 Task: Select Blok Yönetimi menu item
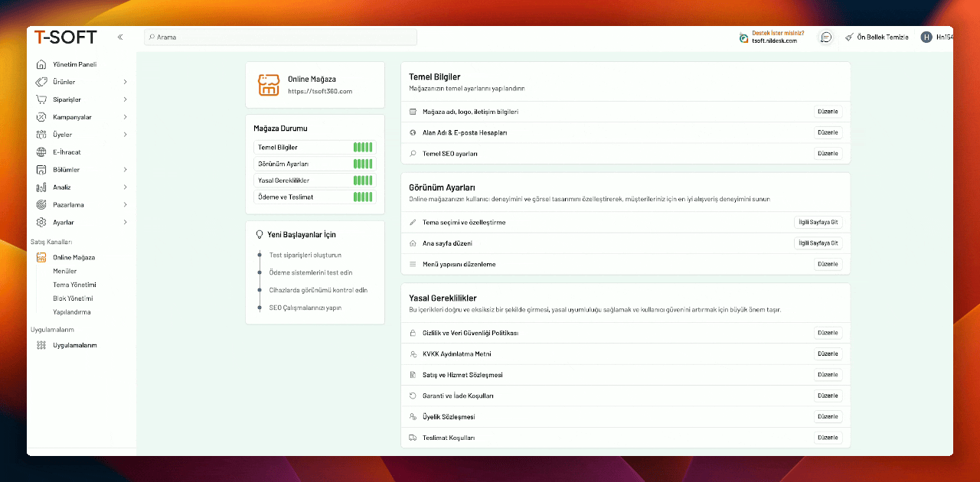73,298
